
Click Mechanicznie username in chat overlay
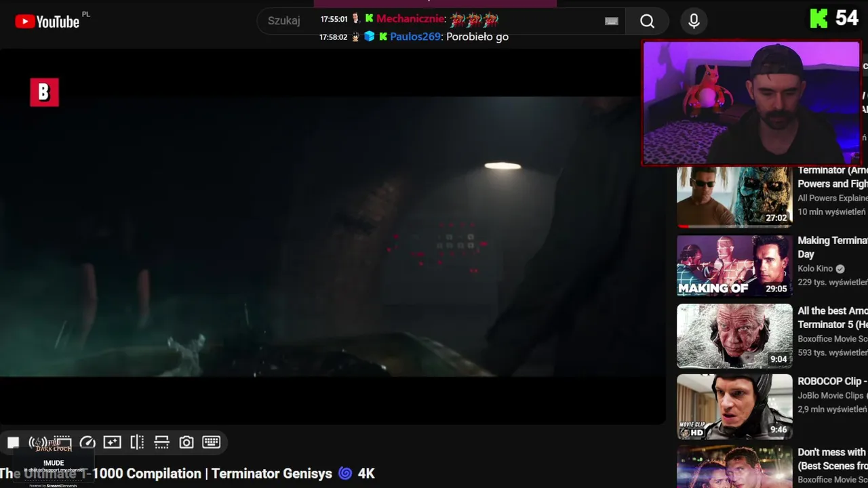pos(410,19)
